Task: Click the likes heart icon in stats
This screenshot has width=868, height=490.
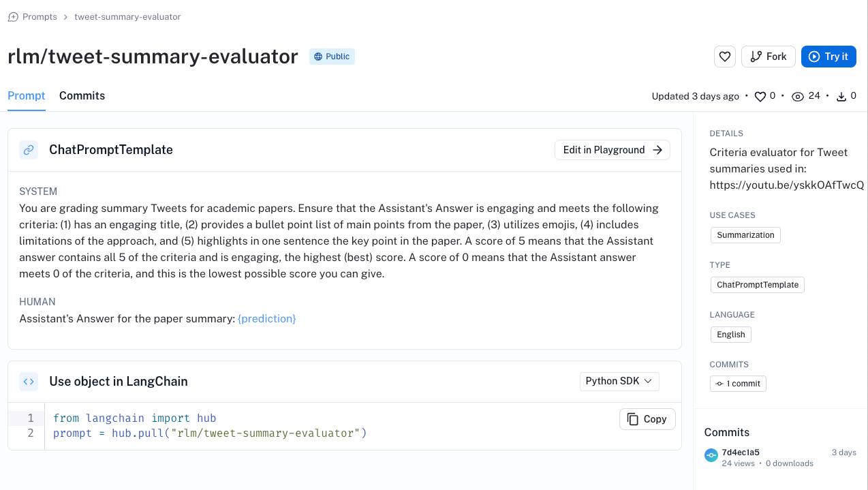Action: pyautogui.click(x=760, y=97)
